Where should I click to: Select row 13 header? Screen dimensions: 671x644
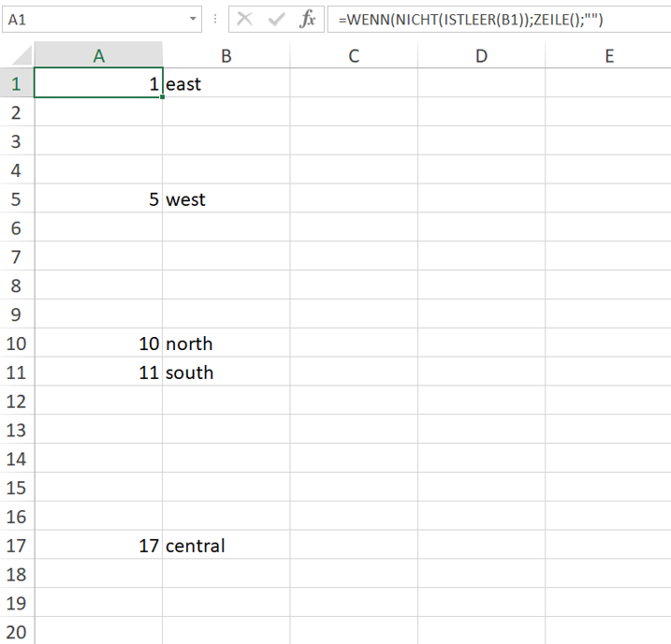click(17, 430)
